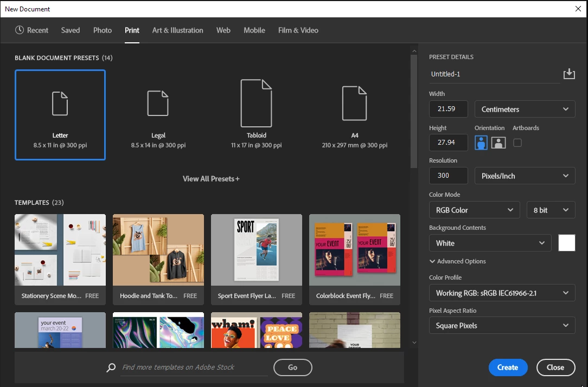Image resolution: width=588 pixels, height=387 pixels.
Task: Open Hoodie and Tank Top template thumbnail
Action: (158, 250)
